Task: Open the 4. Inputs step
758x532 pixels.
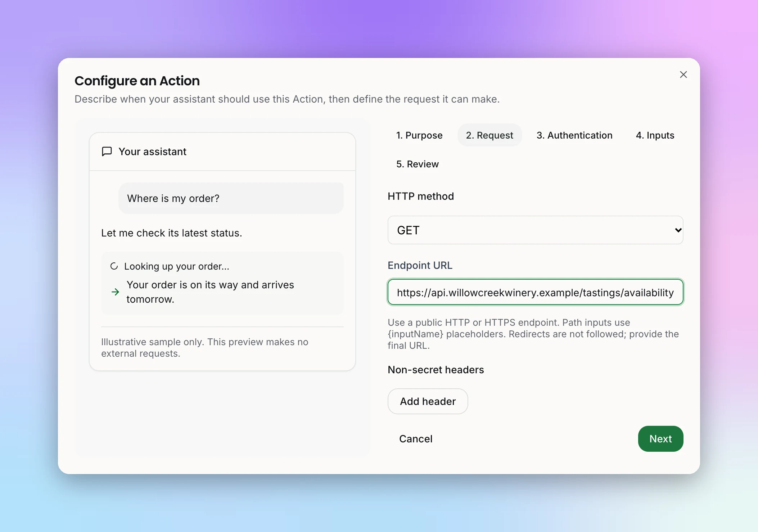Action: pos(655,135)
